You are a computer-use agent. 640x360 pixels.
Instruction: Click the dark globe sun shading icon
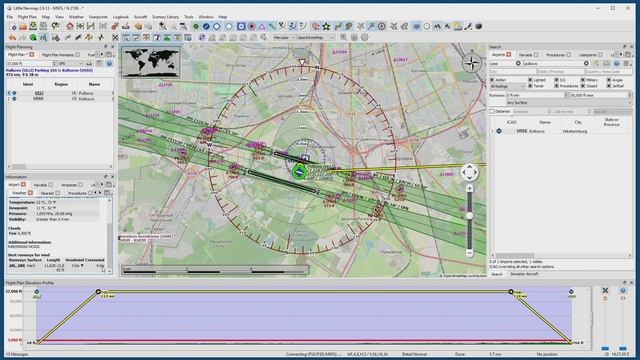click(479, 27)
